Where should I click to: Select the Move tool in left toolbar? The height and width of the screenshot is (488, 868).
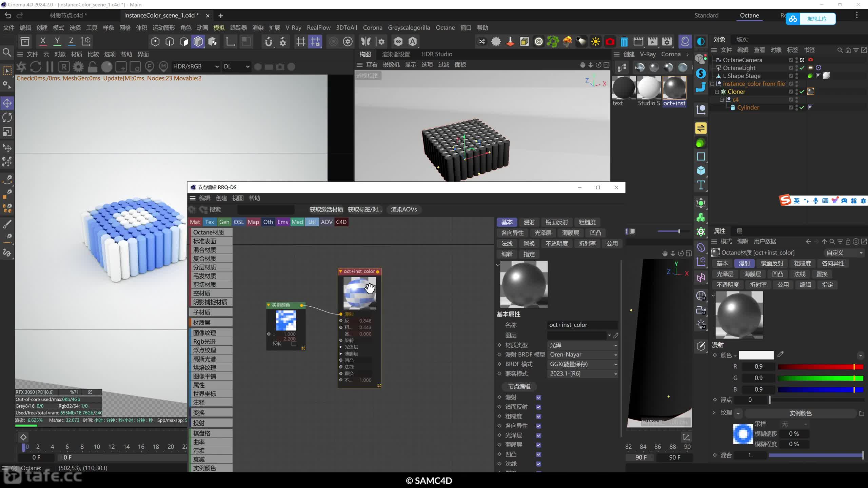coord(7,103)
